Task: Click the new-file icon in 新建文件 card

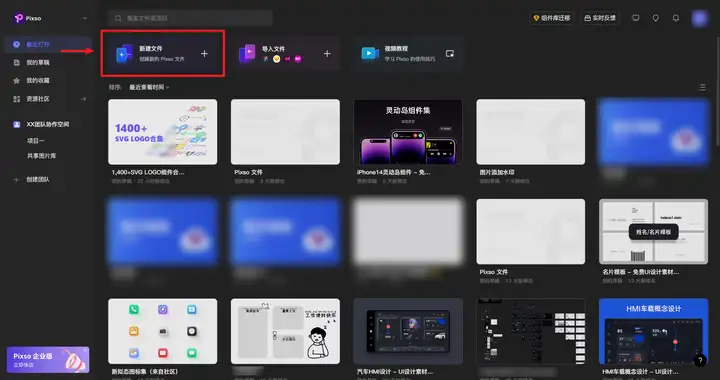Action: (x=124, y=54)
